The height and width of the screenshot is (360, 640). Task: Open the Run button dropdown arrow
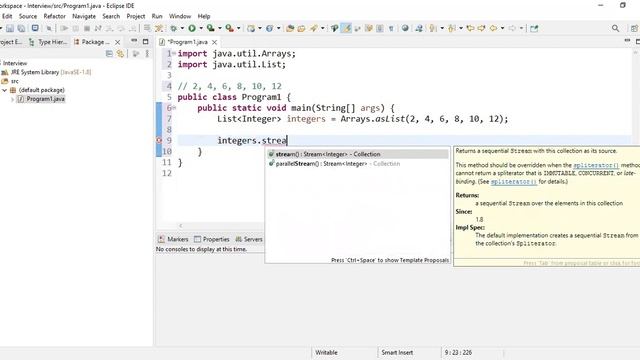click(x=201, y=28)
